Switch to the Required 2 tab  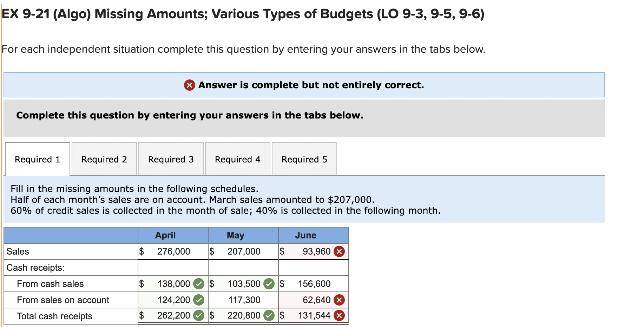click(x=104, y=159)
